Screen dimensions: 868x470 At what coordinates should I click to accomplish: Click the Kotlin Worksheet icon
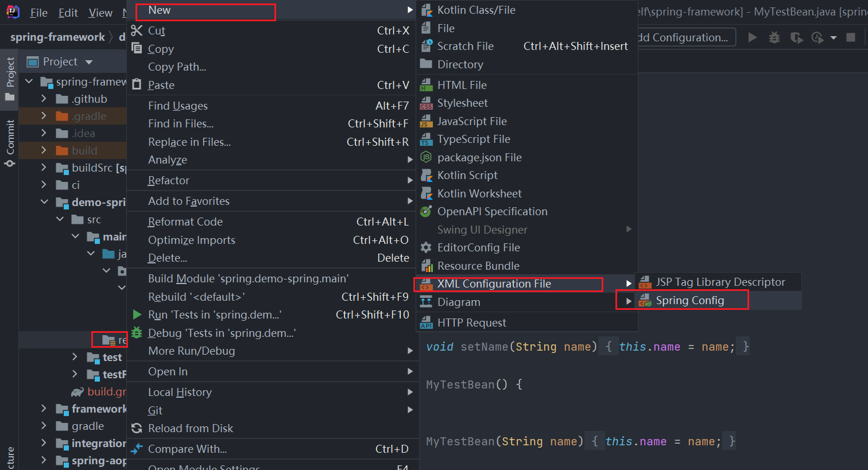pyautogui.click(x=427, y=193)
